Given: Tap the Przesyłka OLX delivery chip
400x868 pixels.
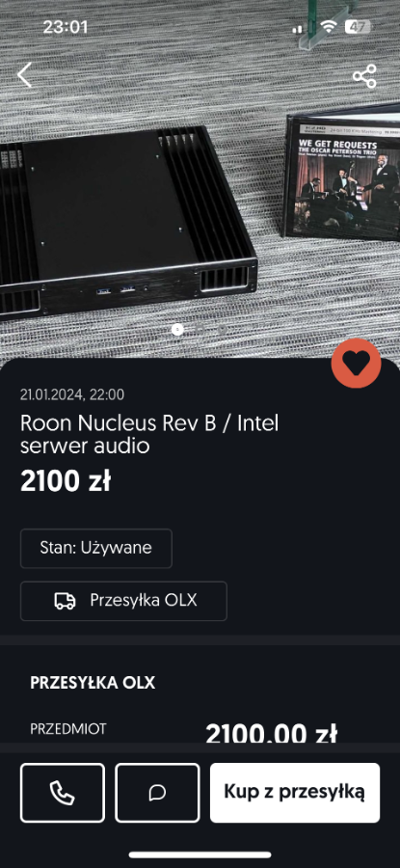Looking at the screenshot, I should (123, 601).
